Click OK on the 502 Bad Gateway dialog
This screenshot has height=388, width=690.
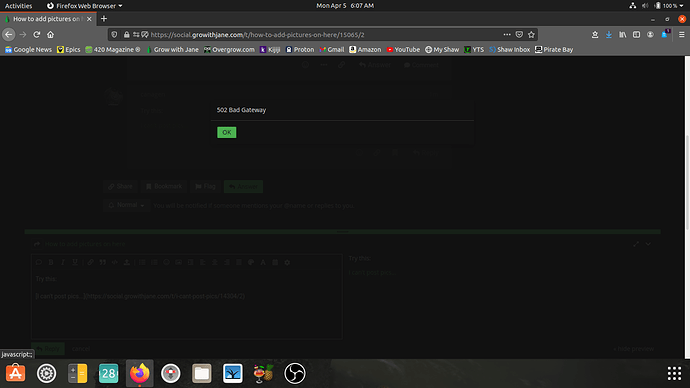coord(227,132)
